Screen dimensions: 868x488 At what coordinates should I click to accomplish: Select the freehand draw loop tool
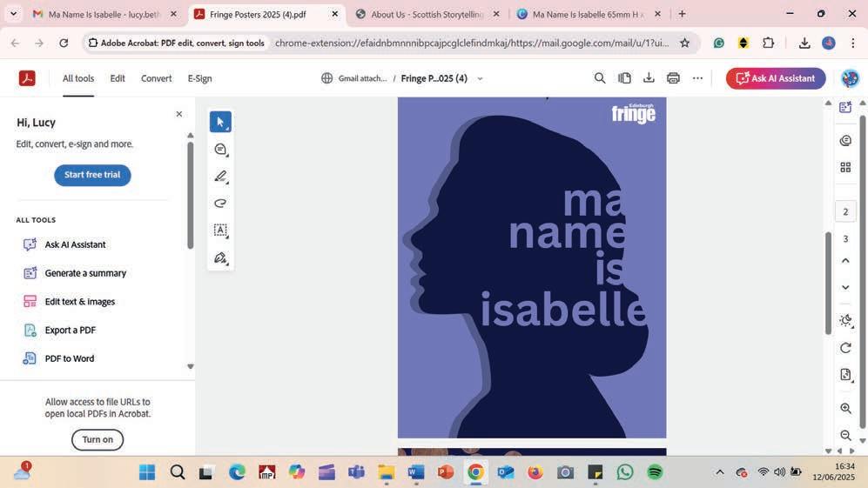click(x=220, y=203)
